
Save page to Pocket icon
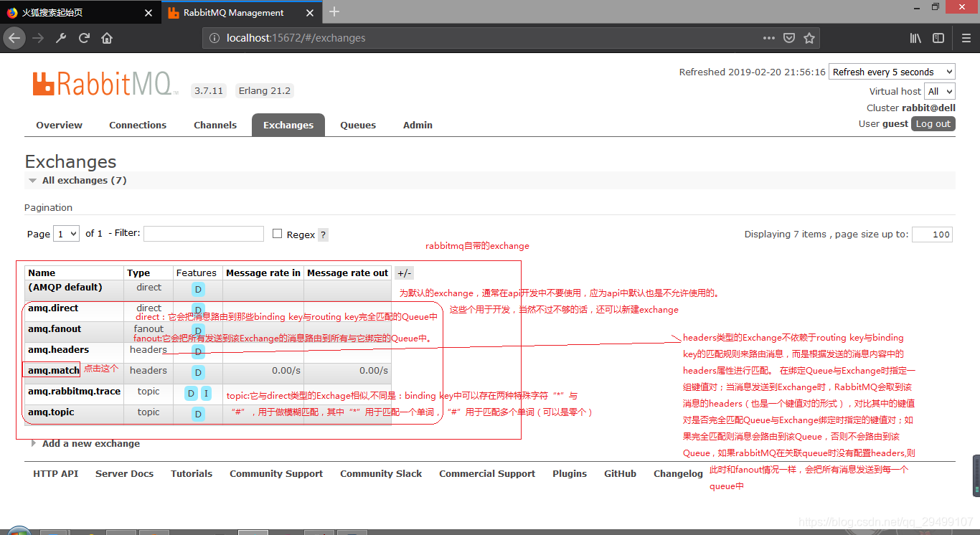[x=789, y=38]
